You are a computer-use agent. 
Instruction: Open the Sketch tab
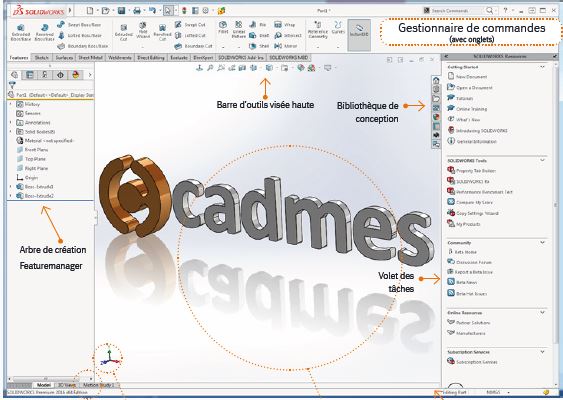pyautogui.click(x=42, y=57)
